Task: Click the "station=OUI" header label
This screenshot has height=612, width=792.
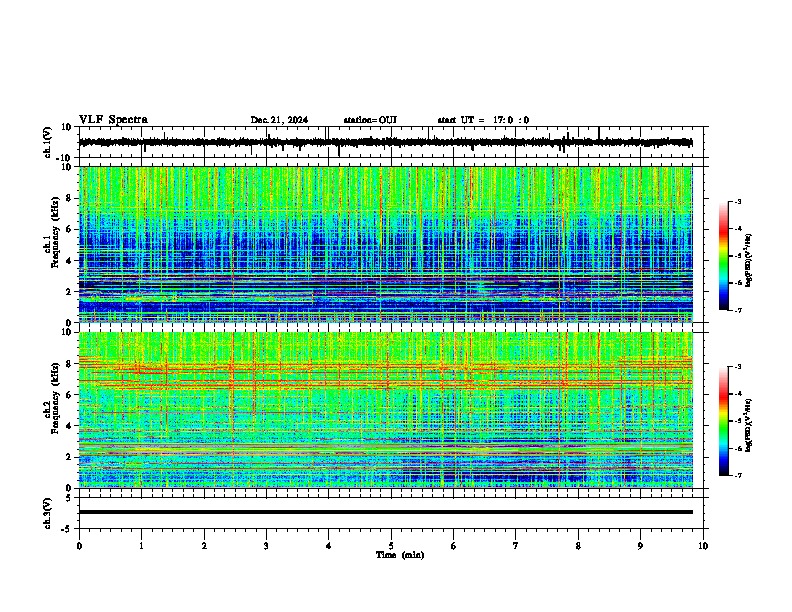Action: point(370,120)
